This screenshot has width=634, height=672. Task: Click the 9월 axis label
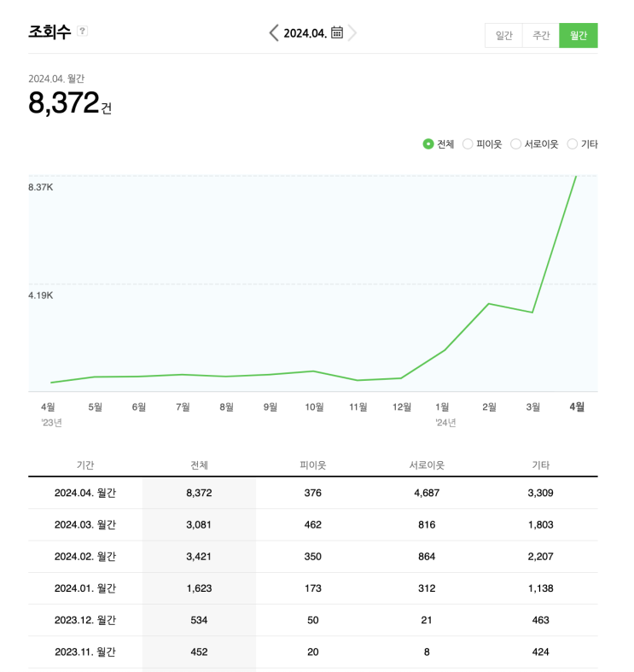coord(270,406)
